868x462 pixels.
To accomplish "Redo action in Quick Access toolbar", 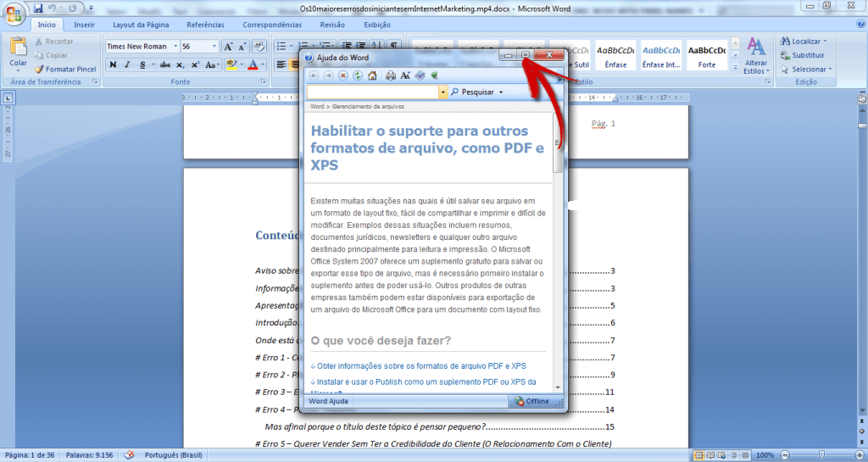I will 73,8.
